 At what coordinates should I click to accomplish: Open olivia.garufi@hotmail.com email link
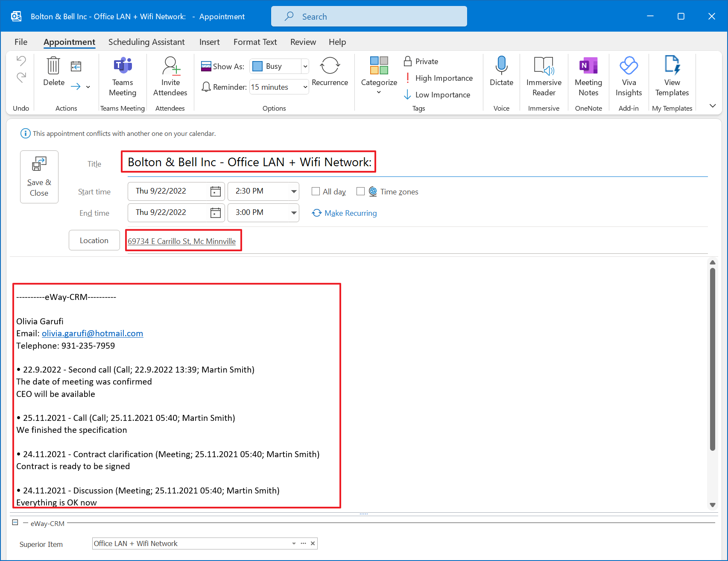pyautogui.click(x=93, y=333)
